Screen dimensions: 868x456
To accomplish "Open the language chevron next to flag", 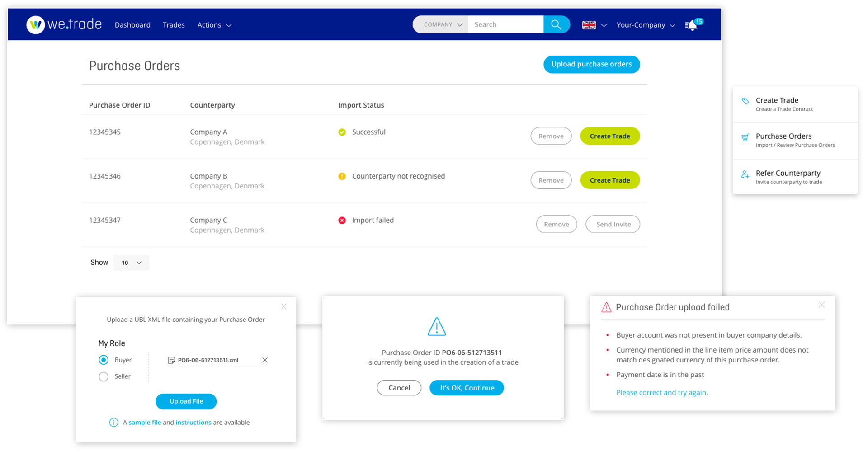I will [604, 25].
